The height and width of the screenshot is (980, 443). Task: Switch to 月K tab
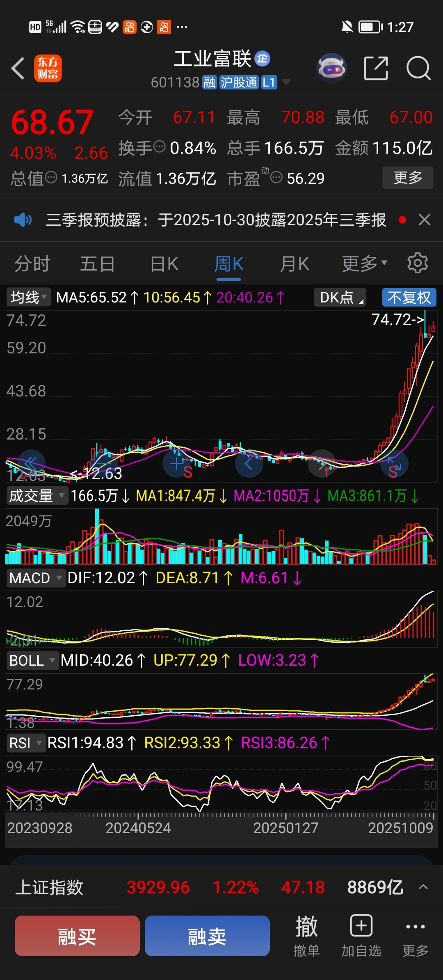(295, 263)
